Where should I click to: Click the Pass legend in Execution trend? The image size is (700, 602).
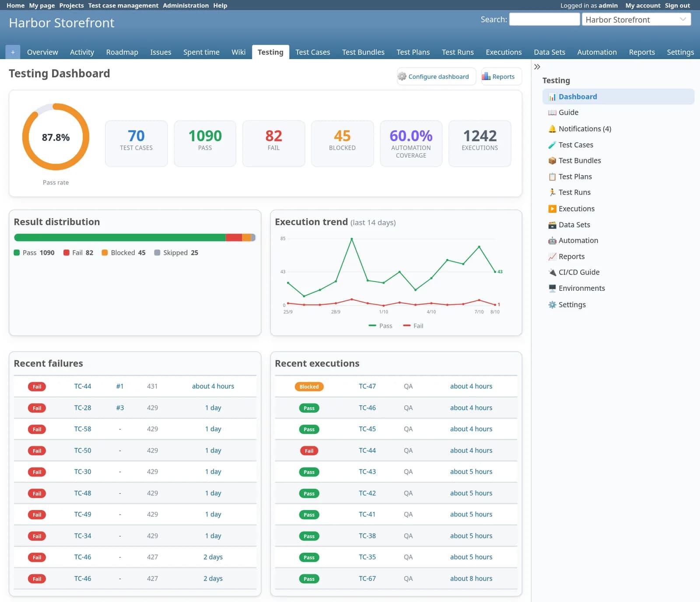[x=381, y=326]
